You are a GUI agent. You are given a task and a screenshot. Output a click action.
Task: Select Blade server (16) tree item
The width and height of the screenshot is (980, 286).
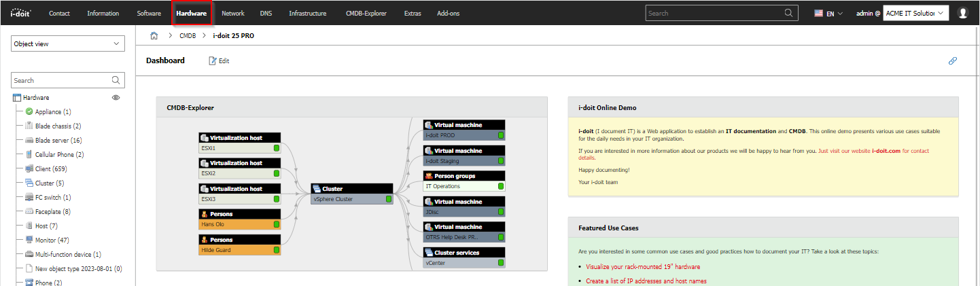pos(58,141)
